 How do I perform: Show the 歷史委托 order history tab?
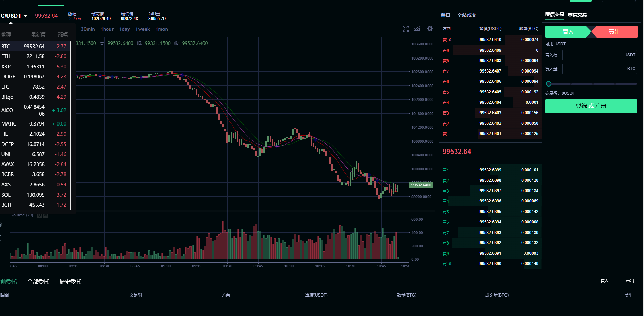point(70,282)
